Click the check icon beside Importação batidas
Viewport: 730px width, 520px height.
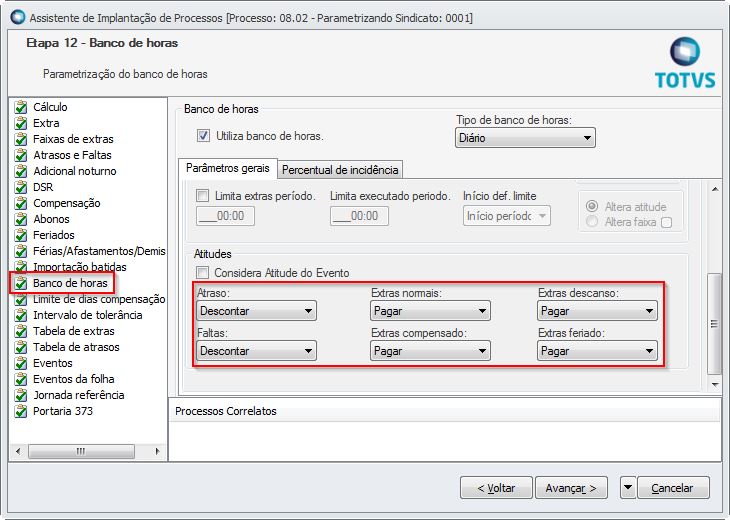20,267
